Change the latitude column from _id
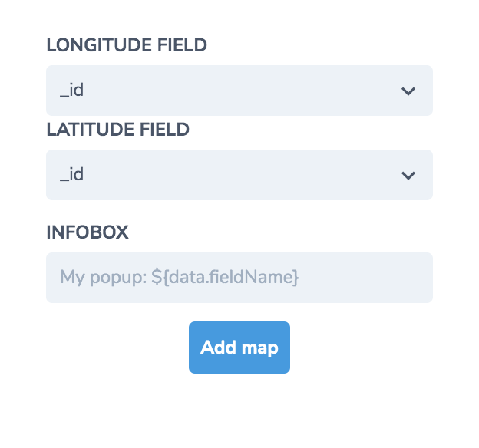Image resolution: width=479 pixels, height=448 pixels. [x=239, y=175]
